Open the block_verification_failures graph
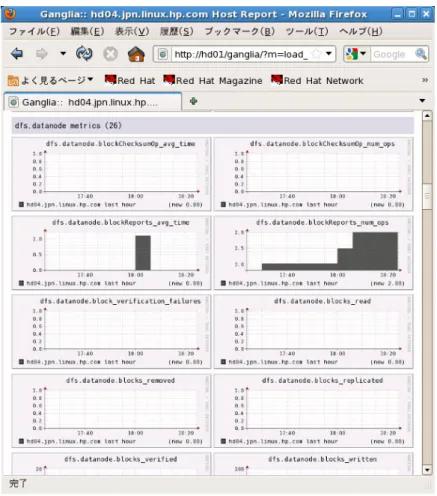 click(111, 331)
